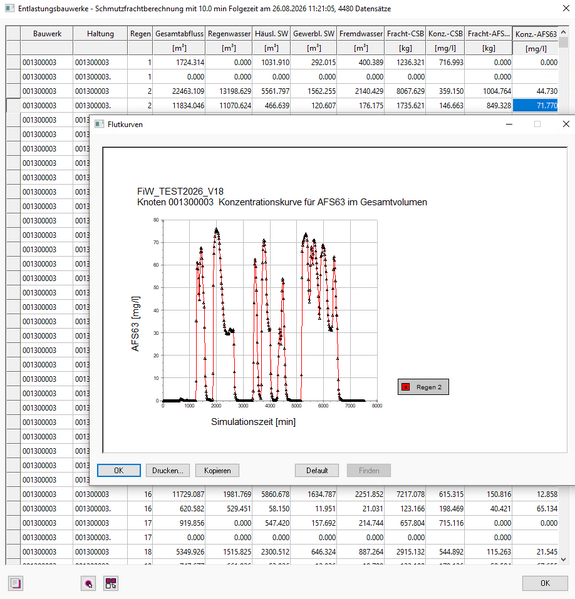Click the Haltung column header

(x=100, y=34)
